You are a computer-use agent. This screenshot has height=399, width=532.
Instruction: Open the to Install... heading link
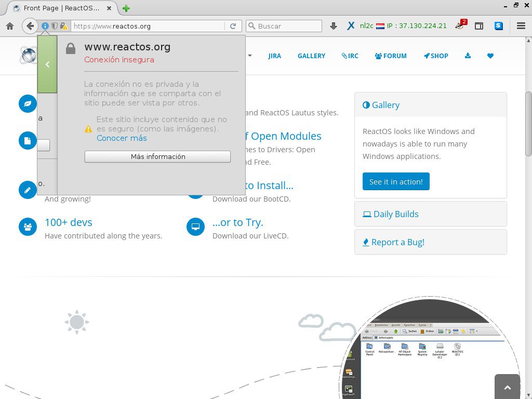coord(270,185)
